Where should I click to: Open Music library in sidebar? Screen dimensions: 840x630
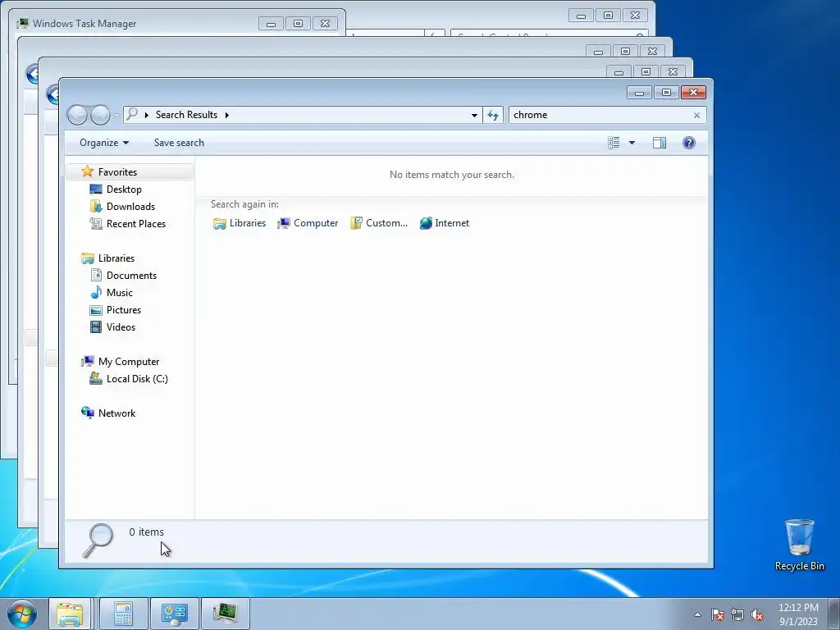pos(120,293)
